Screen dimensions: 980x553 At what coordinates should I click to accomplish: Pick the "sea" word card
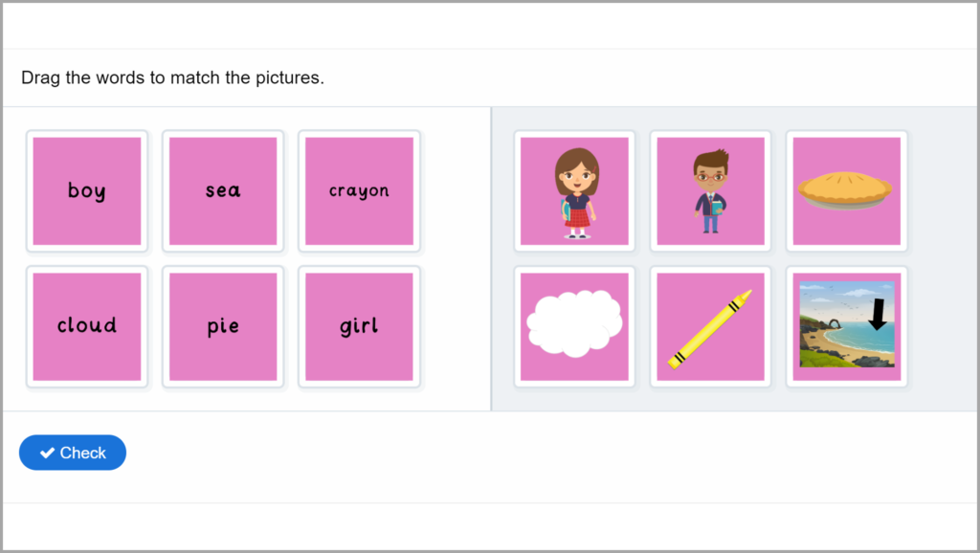tap(223, 191)
